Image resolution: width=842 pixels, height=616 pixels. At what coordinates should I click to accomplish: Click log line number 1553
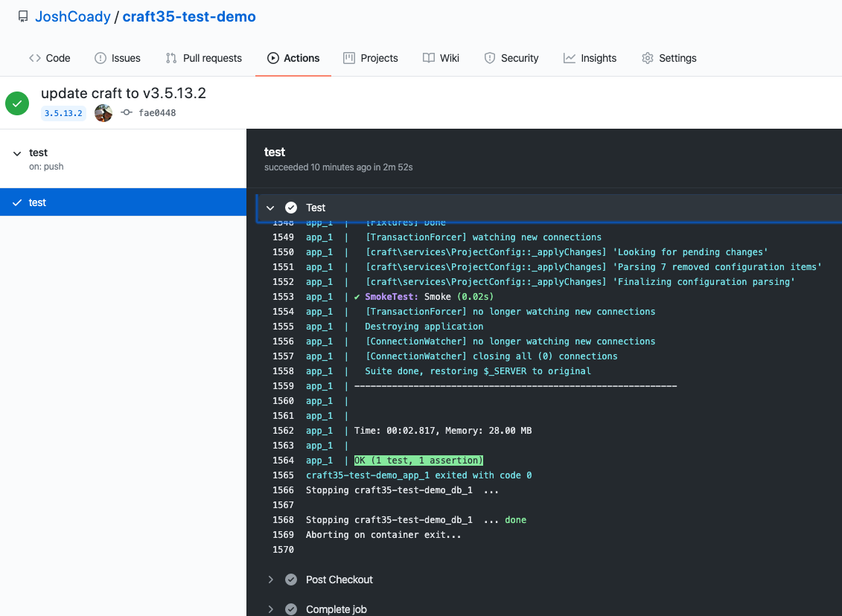pos(283,297)
